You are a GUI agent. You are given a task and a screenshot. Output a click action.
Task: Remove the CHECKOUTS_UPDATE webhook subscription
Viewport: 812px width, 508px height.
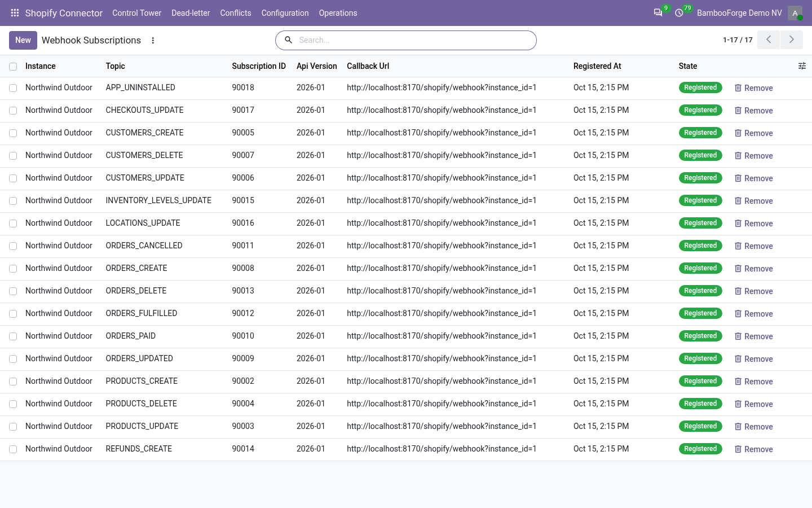(753, 111)
